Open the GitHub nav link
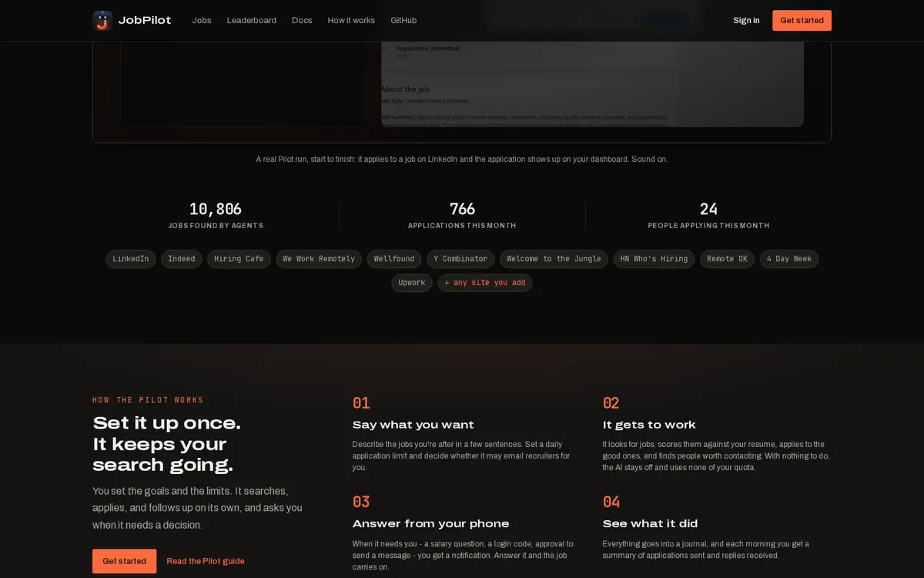924x578 pixels. [x=403, y=20]
